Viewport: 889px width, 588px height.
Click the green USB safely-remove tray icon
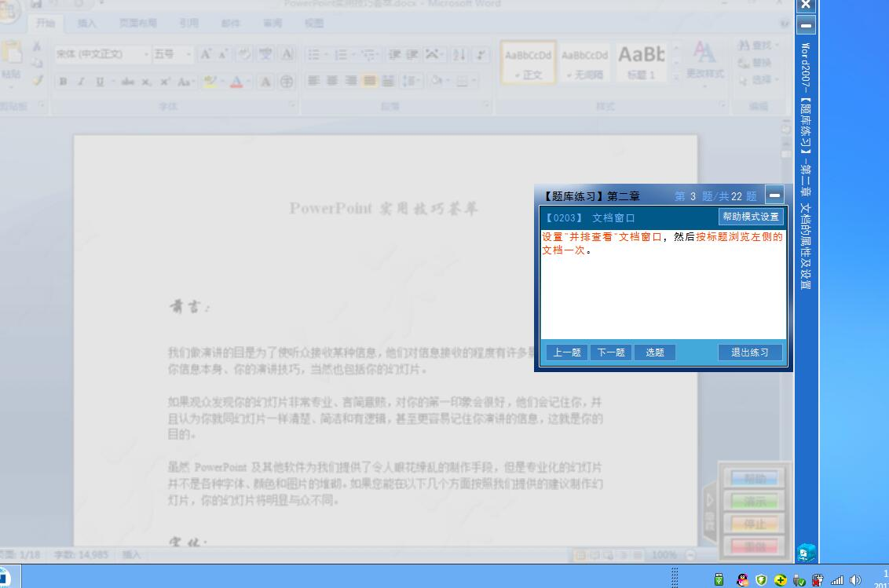pyautogui.click(x=719, y=579)
